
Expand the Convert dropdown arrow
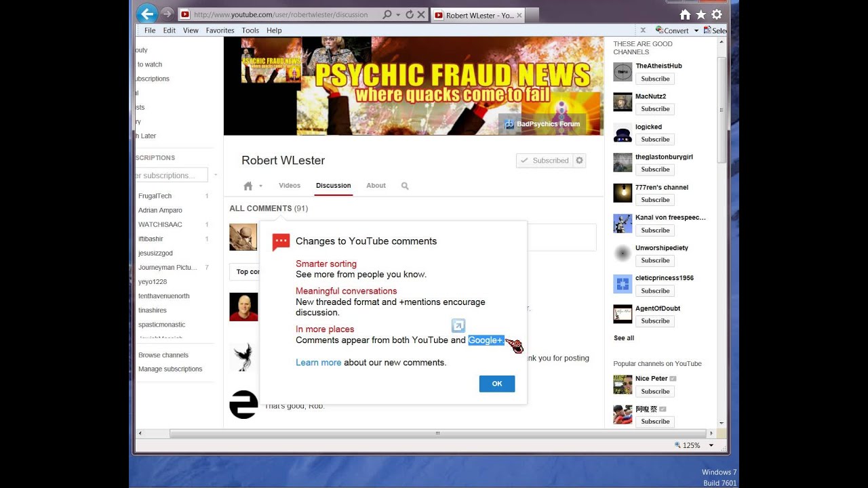point(696,31)
